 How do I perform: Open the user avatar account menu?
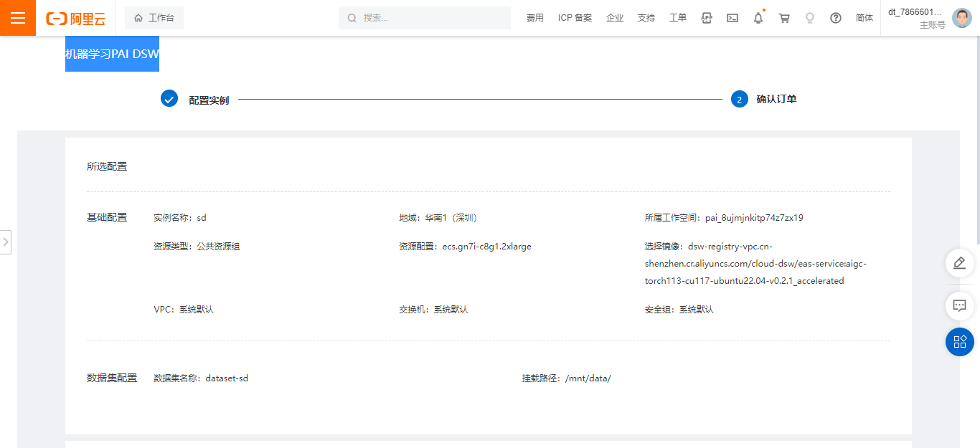tap(962, 18)
